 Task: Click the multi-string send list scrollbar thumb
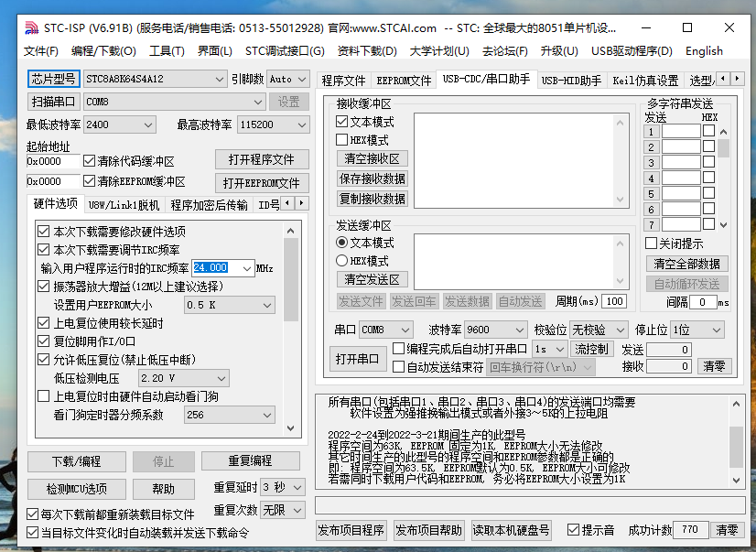[723, 148]
